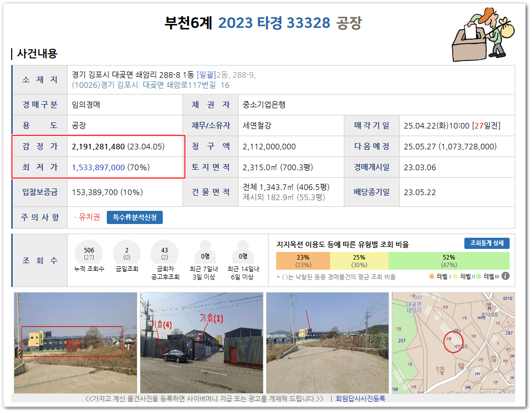Image resolution: width=532 pixels, height=413 pixels.
Task: Click the yellow 25% level II bar
Action: pyautogui.click(x=359, y=261)
